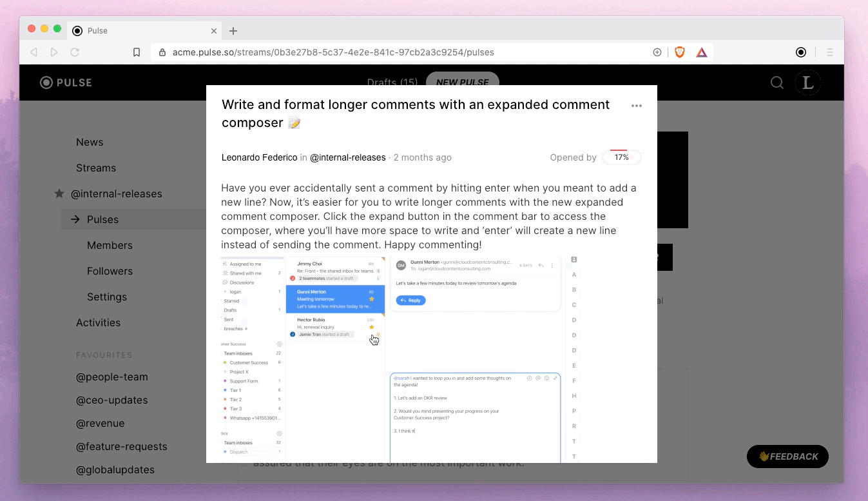Open the Members section
The width and height of the screenshot is (868, 501).
[x=110, y=245]
